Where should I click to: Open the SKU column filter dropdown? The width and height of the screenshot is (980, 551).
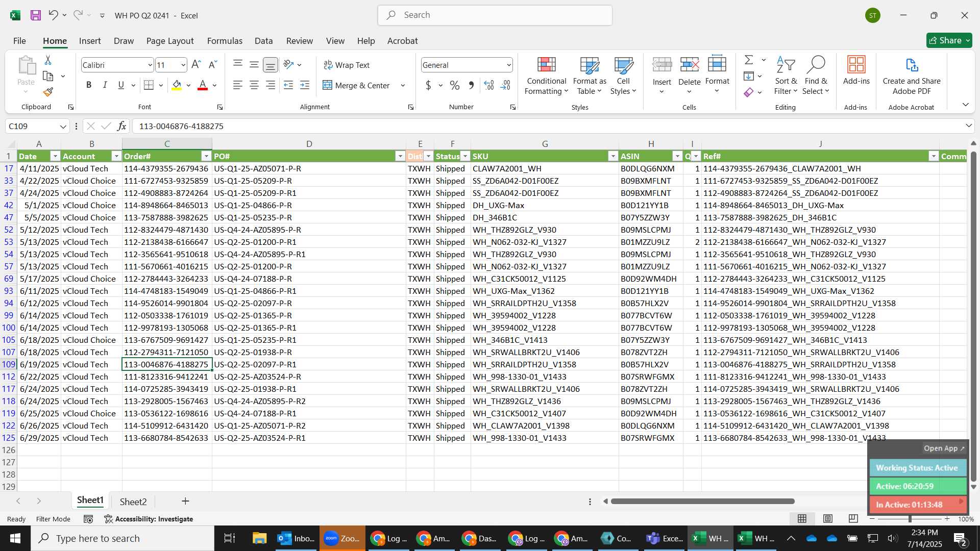(x=613, y=156)
